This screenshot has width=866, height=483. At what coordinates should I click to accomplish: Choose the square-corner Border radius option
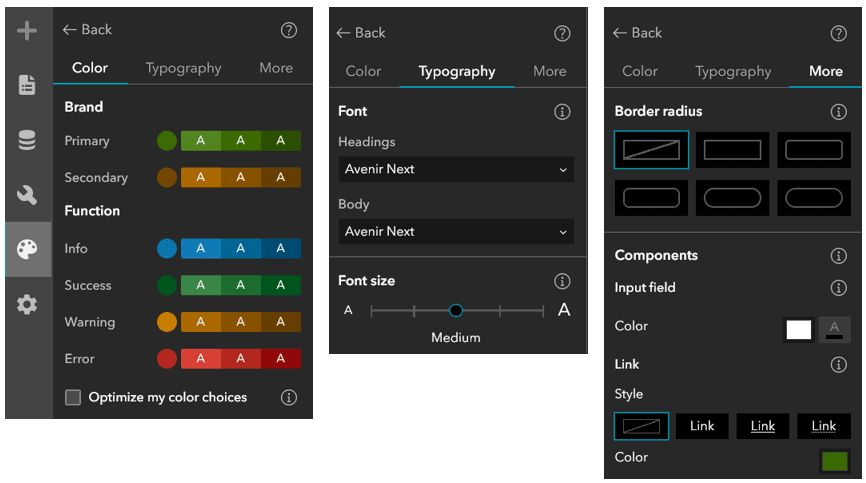tap(733, 150)
